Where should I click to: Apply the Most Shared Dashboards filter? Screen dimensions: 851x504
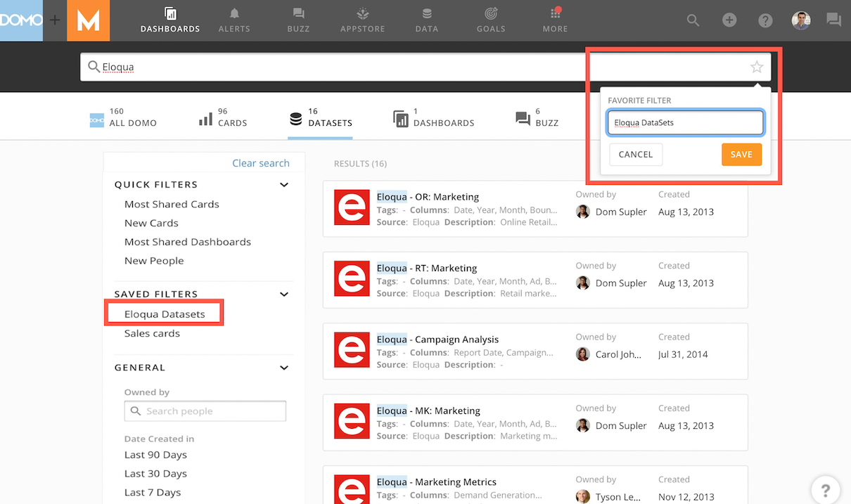(188, 242)
